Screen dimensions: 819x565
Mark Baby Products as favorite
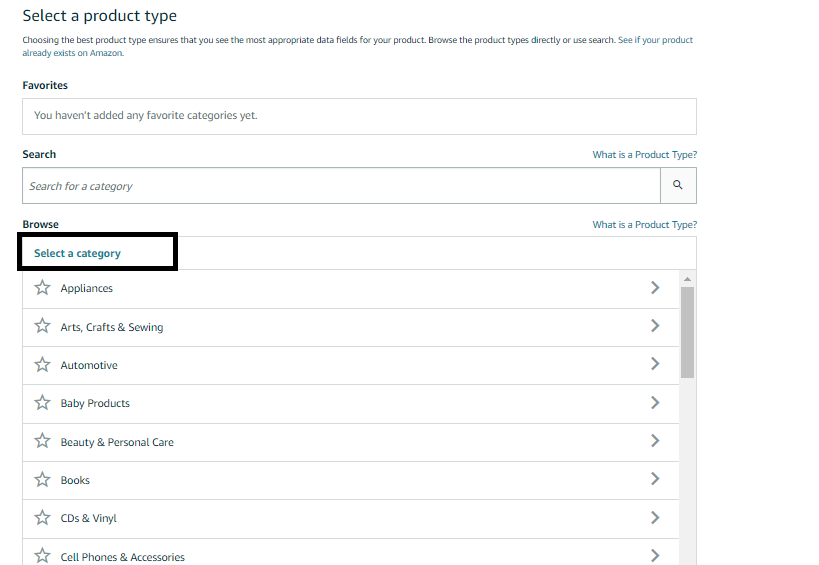point(42,403)
